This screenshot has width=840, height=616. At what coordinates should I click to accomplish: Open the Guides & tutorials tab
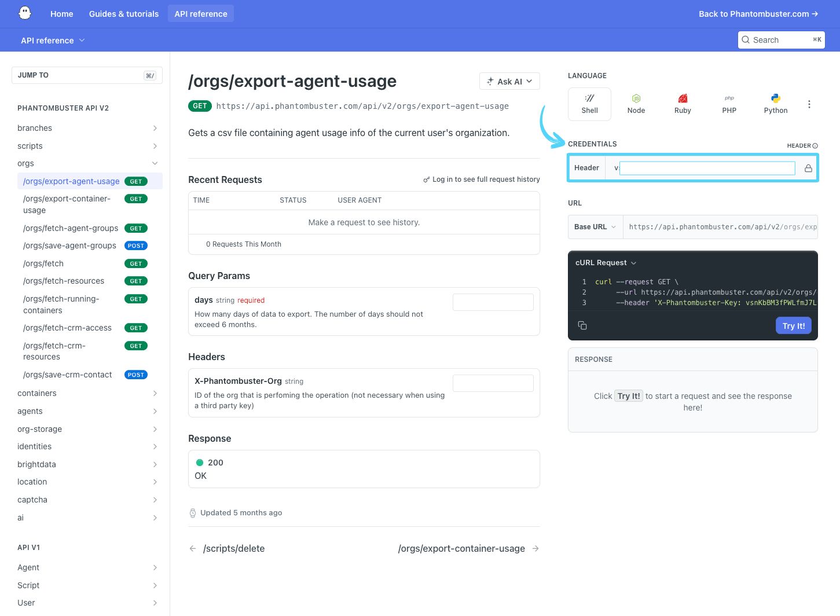coord(124,14)
